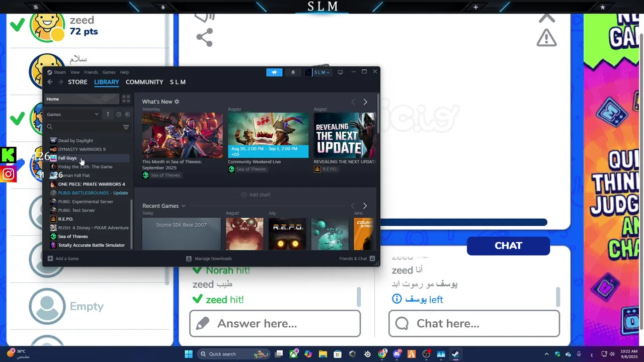The image size is (644, 362).
Task: Click the Instagram icon on left edge
Action: (8, 174)
